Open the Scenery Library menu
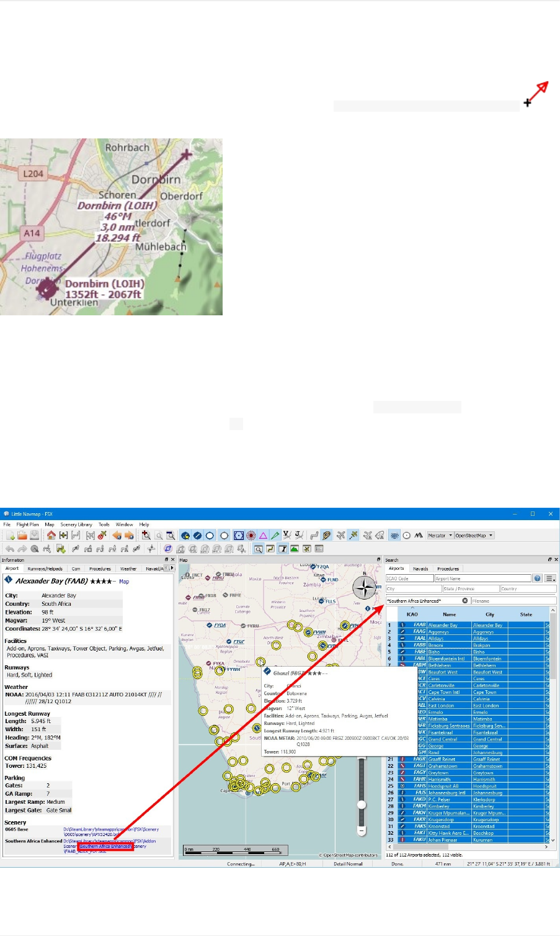560x936 pixels. 76,524
